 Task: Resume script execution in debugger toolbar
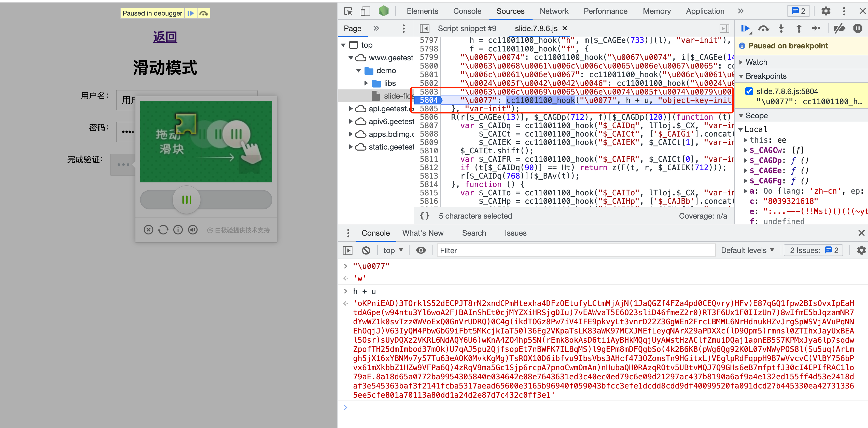(x=745, y=29)
